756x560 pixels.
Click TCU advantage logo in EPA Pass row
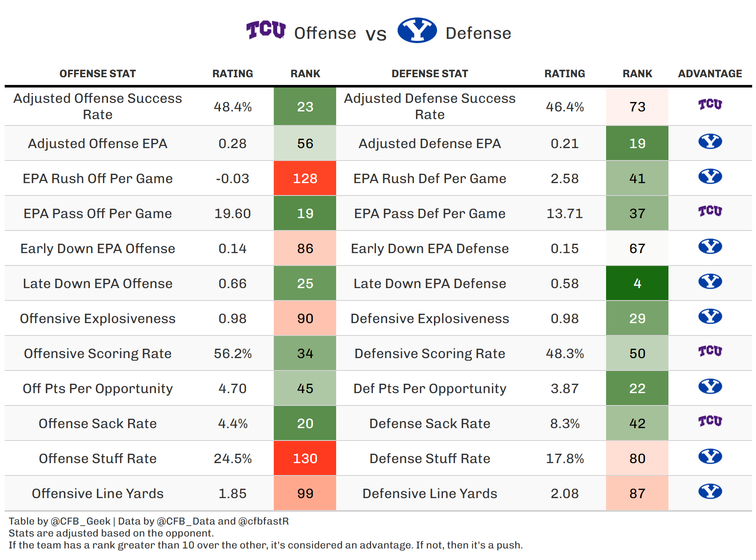[x=710, y=211]
